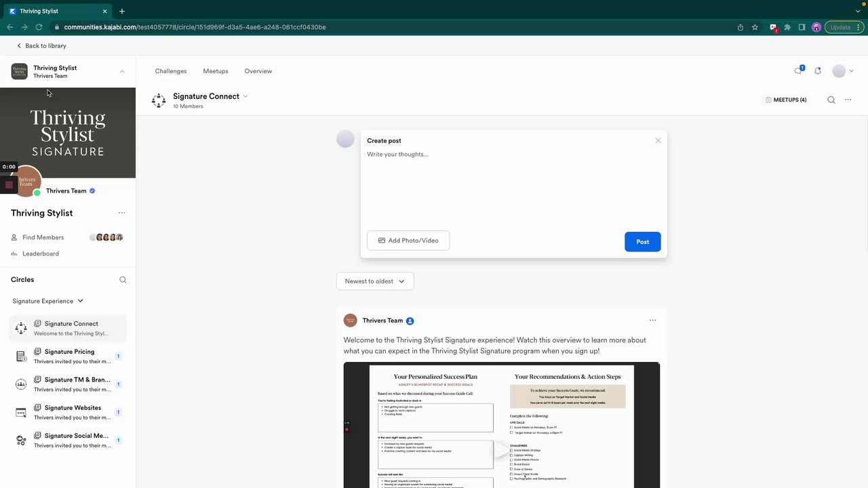The height and width of the screenshot is (488, 868).
Task: Select the Signature Social Me... circle
Action: [x=68, y=441]
